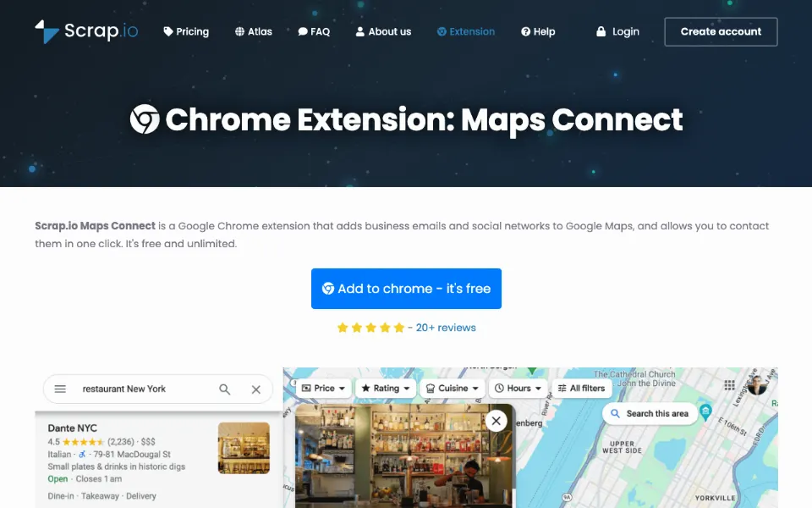Open the Atlas menu item
The width and height of the screenshot is (812, 508).
click(x=253, y=31)
